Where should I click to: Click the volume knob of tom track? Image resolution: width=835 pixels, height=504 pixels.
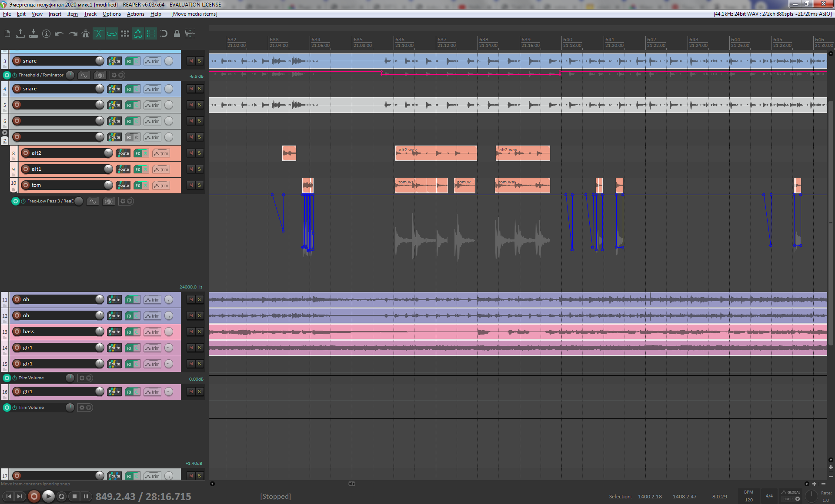point(108,185)
